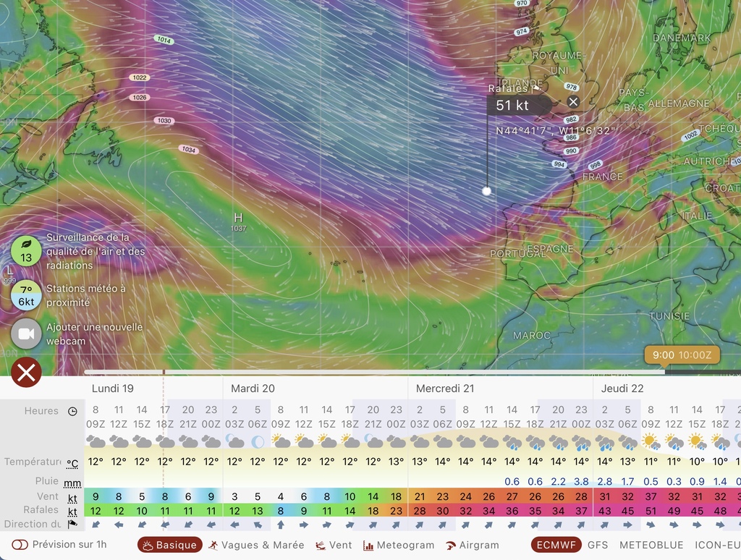Select the METEOBLUE forecast model
Viewport: 741px width, 560px height.
[x=651, y=545]
